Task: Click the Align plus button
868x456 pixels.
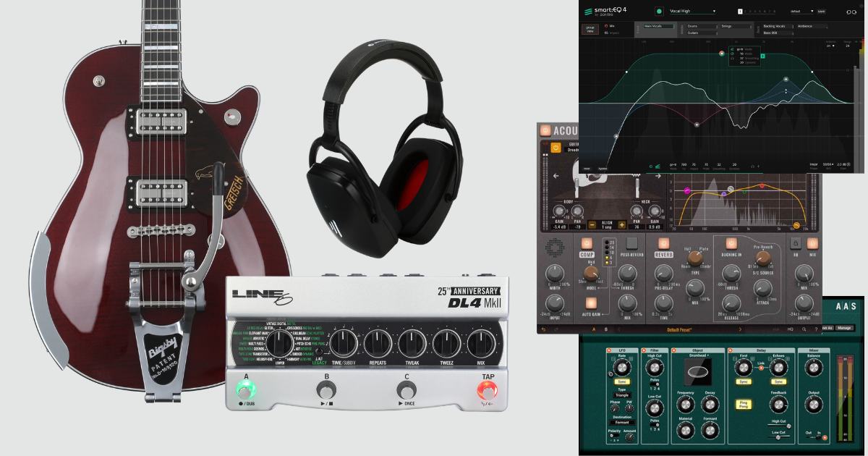Action: click(622, 225)
